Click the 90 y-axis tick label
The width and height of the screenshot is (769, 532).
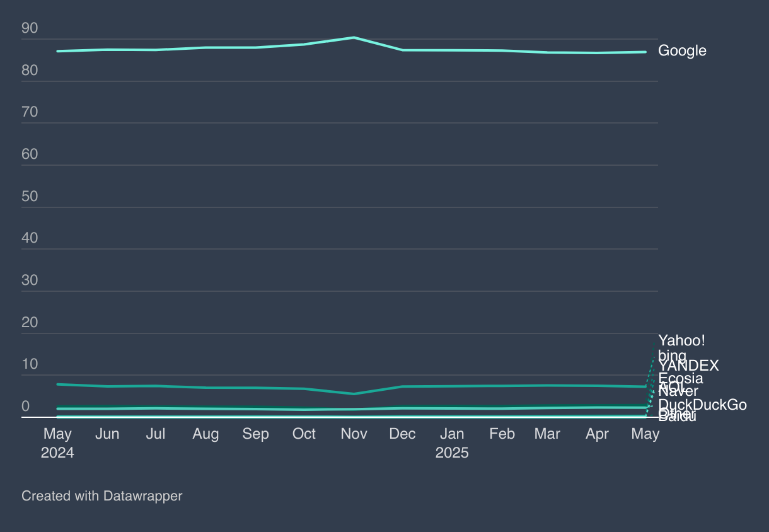pyautogui.click(x=30, y=28)
